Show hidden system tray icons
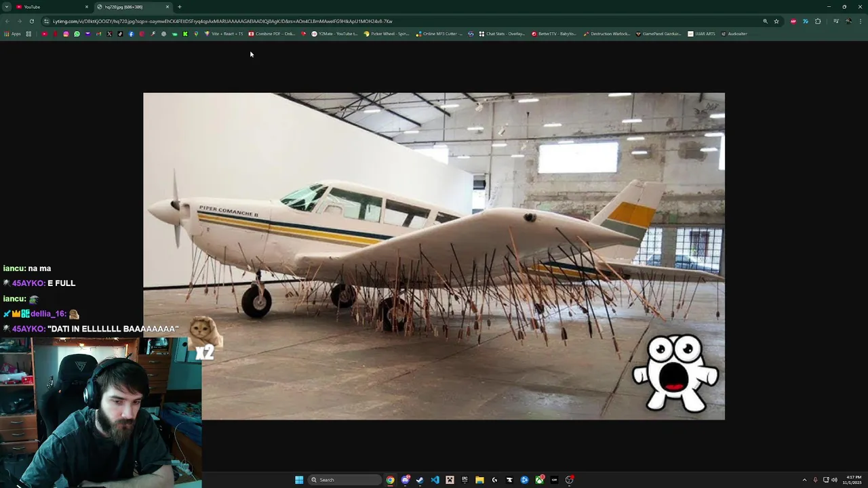The width and height of the screenshot is (868, 488). click(x=805, y=480)
